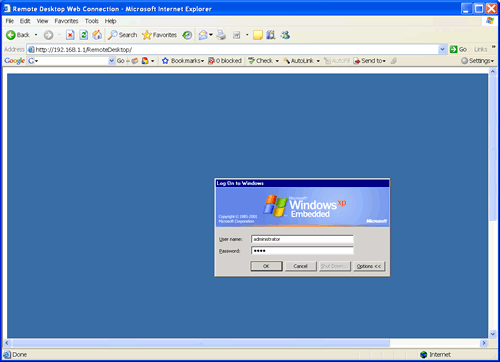The width and height of the screenshot is (500, 362).
Task: Open the File menu
Action: tap(10, 21)
